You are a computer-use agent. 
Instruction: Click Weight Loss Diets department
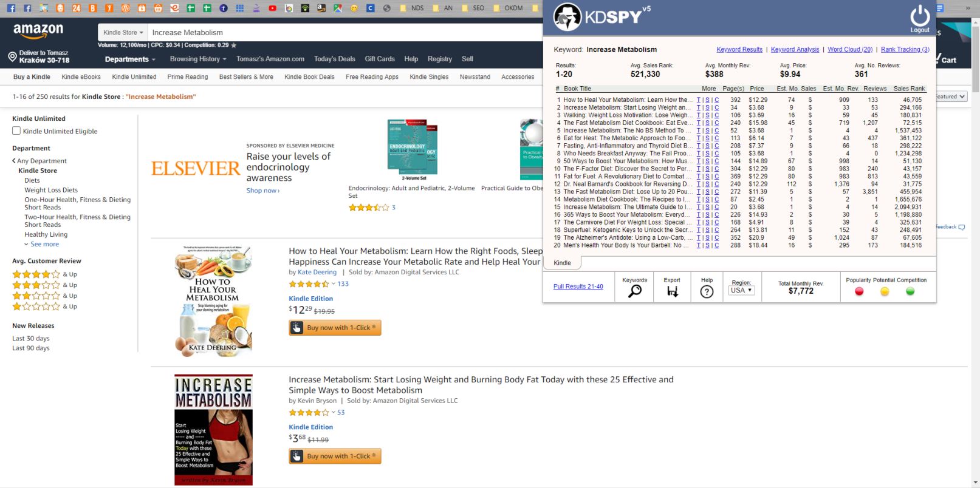[51, 190]
